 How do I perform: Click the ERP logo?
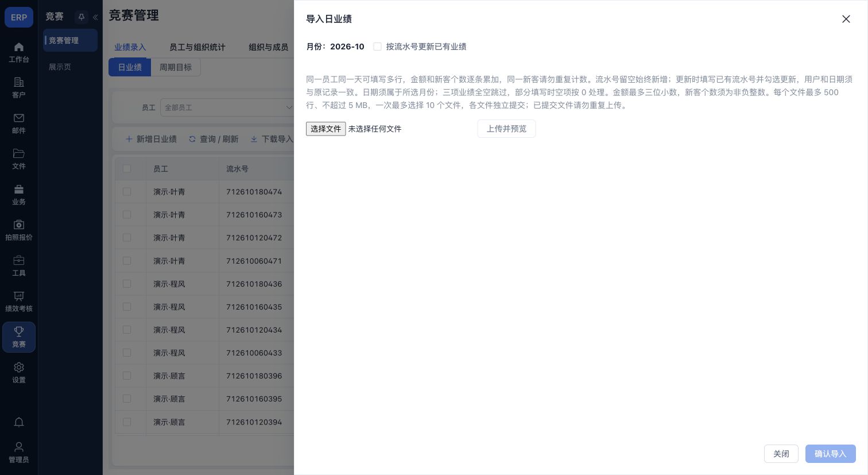(19, 17)
